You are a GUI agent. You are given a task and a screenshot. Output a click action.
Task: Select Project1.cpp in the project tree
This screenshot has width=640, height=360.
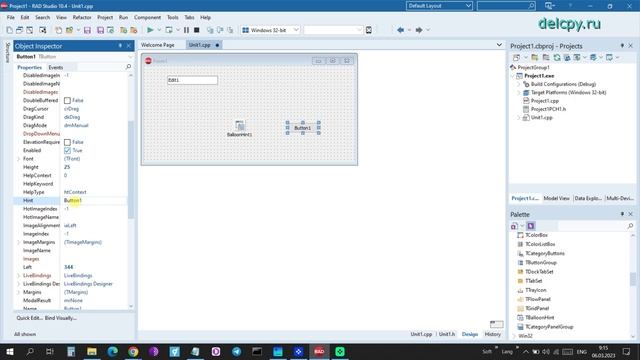[544, 101]
